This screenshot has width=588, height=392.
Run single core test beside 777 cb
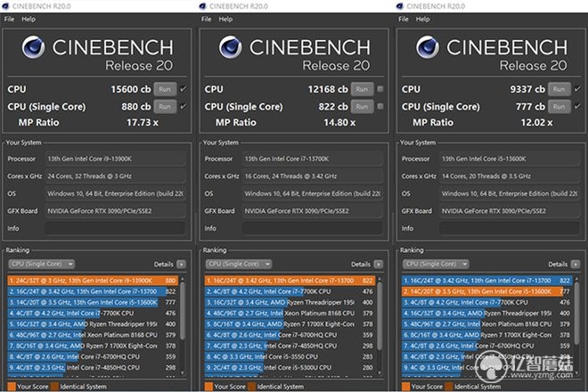559,107
